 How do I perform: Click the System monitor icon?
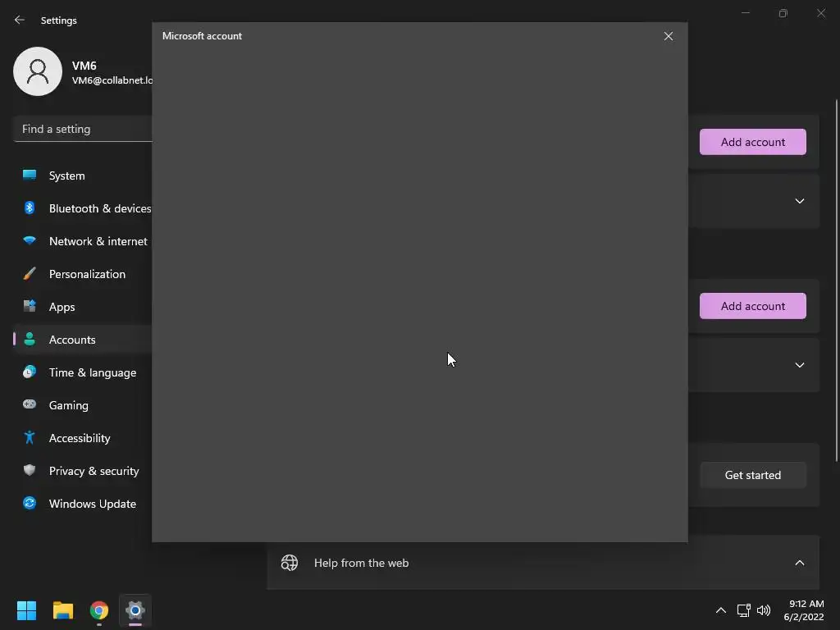[x=30, y=175]
